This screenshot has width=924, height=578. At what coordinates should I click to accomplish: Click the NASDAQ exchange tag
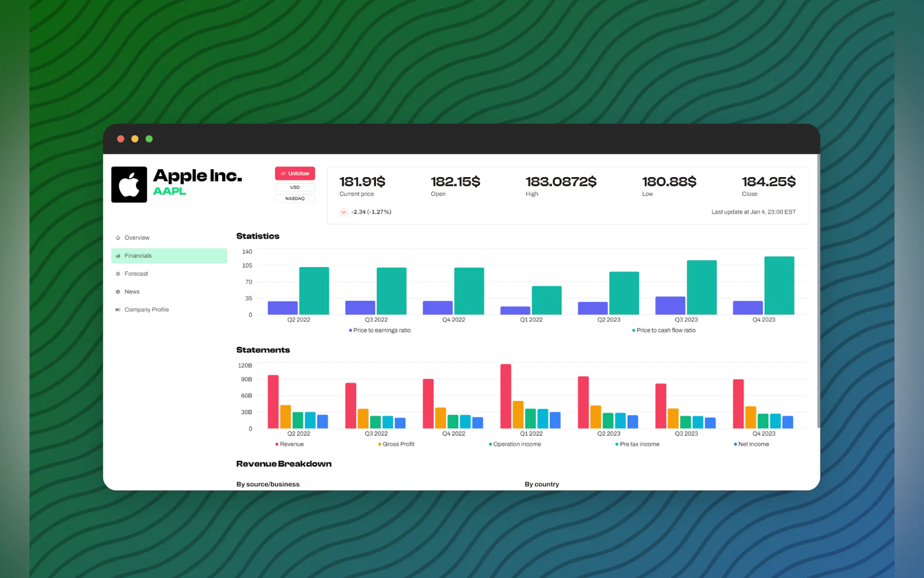point(295,198)
